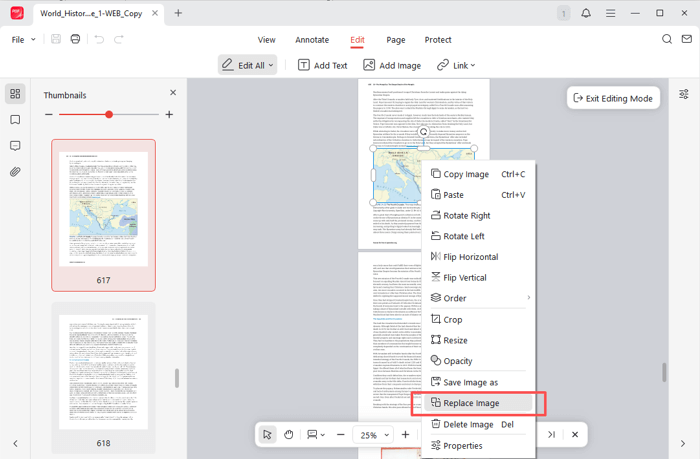Choose Copy Image from context menu
Viewport: 700px width, 459px height.
[480, 174]
